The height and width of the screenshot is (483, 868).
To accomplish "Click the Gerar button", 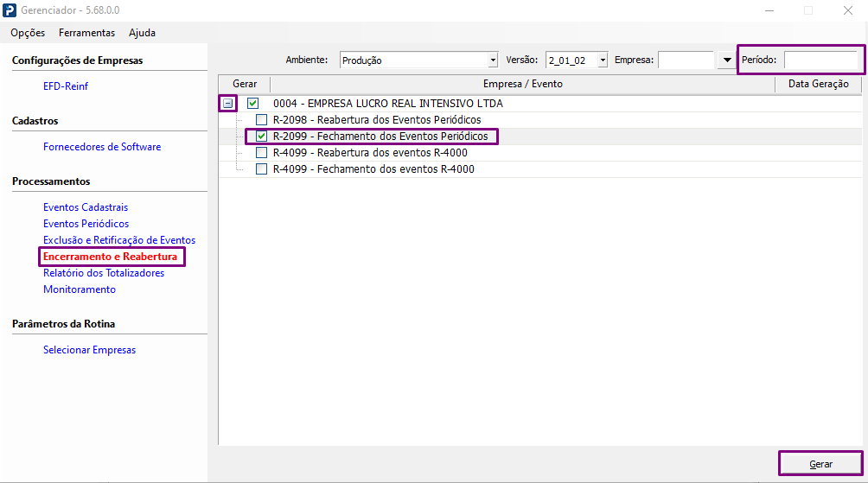I will (x=820, y=464).
